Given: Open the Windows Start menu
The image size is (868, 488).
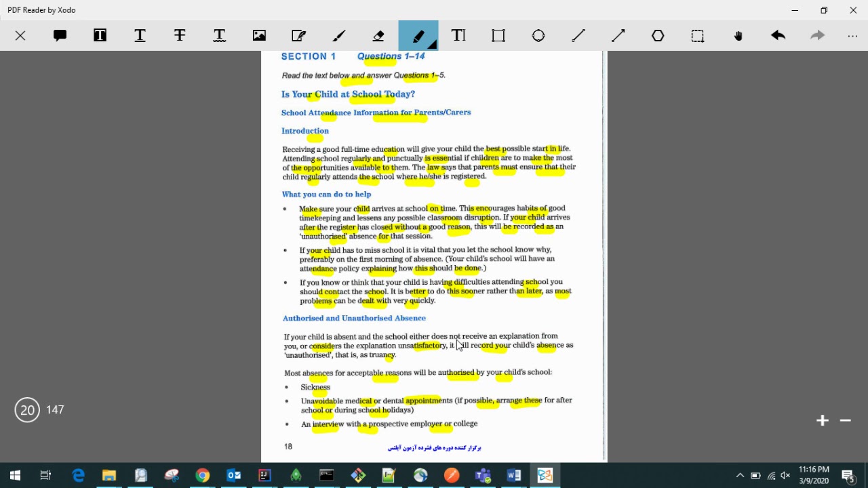Looking at the screenshot, I should tap(15, 476).
